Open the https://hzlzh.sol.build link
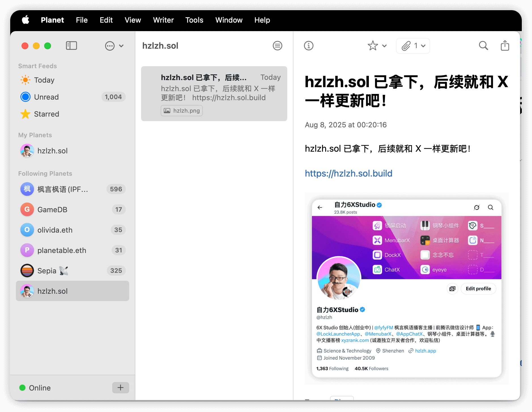This screenshot has width=532, height=412. pos(348,173)
